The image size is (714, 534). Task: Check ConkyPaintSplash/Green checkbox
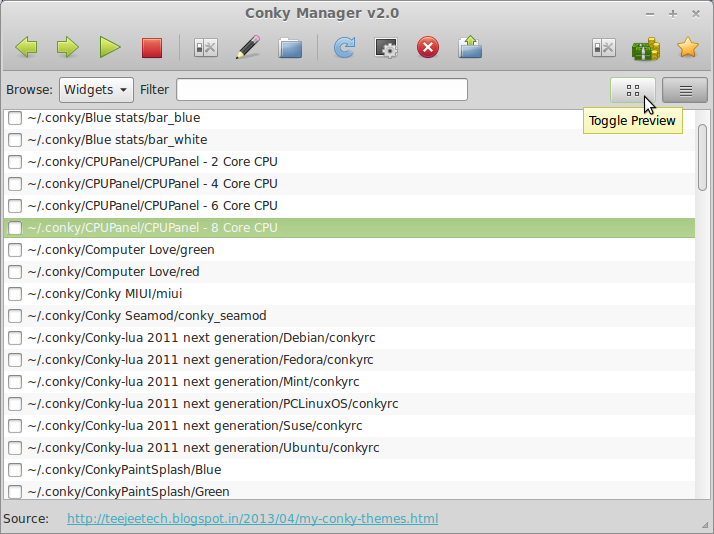click(x=15, y=492)
